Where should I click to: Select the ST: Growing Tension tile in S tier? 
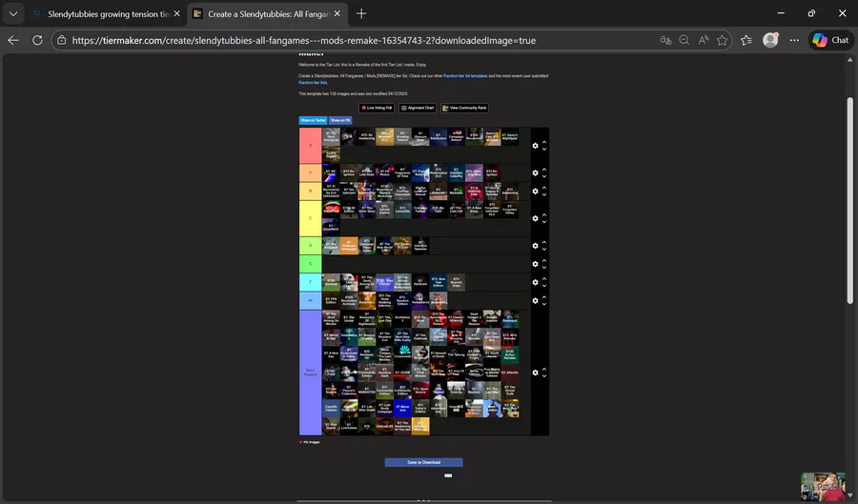tap(402, 136)
